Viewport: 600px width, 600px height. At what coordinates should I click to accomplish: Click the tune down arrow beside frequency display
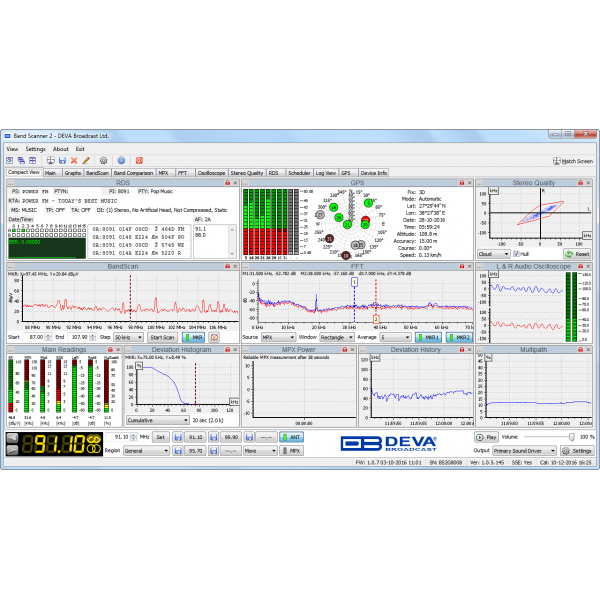(12, 450)
